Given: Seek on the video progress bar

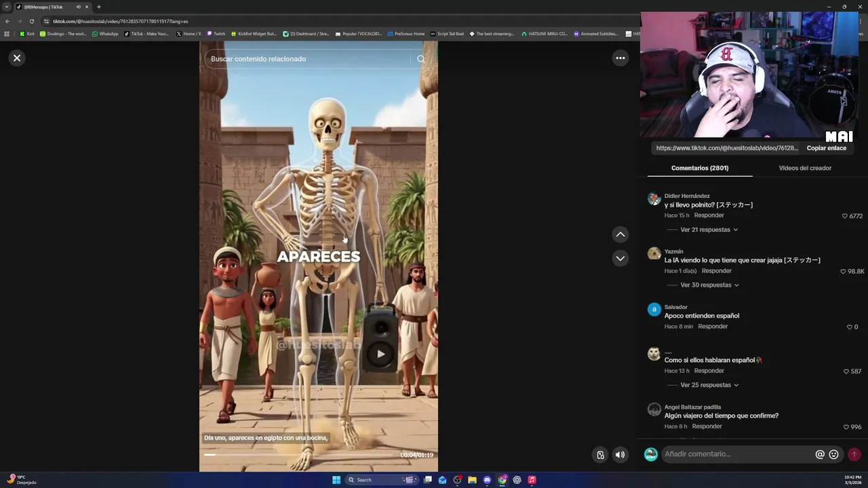Looking at the screenshot, I should [298, 455].
